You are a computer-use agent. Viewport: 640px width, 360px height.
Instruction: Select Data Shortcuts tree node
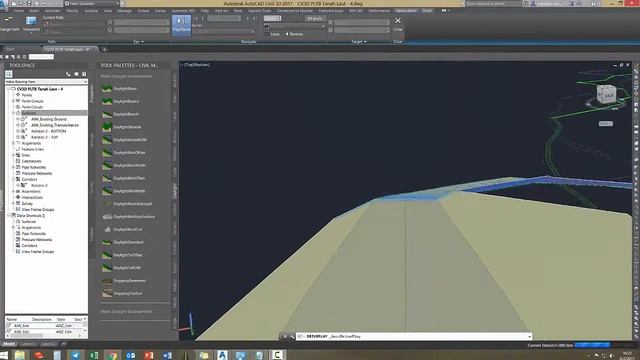pos(31,216)
